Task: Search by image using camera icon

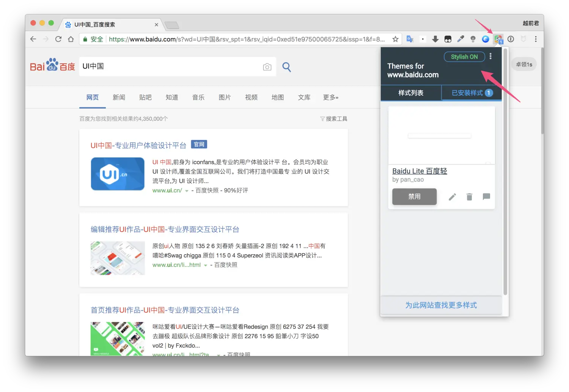Action: (x=267, y=67)
